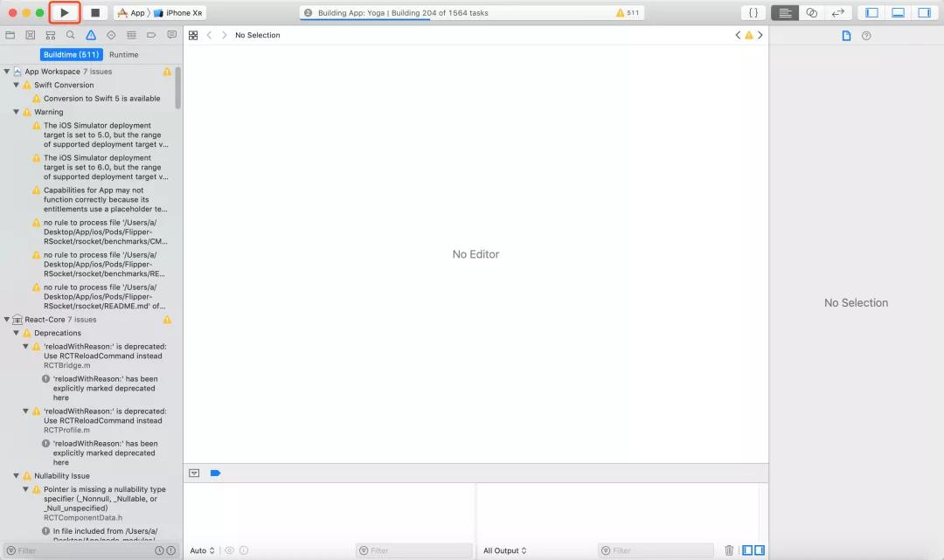The height and width of the screenshot is (560, 944).
Task: Select the Issue navigator triangle icon
Action: pos(90,35)
